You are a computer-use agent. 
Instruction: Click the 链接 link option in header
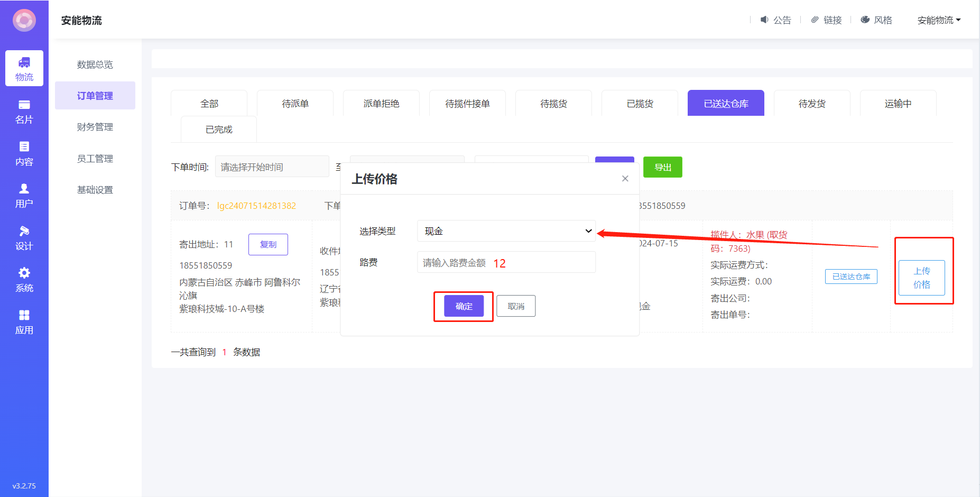(x=827, y=20)
